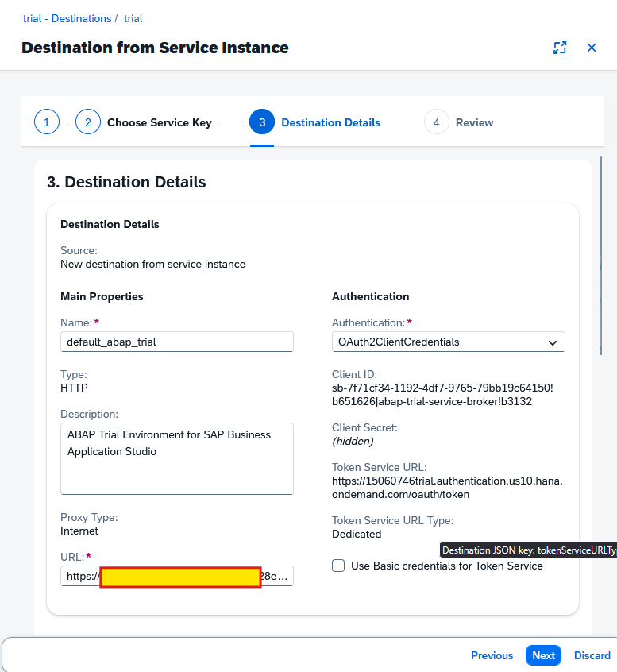This screenshot has width=617, height=672.
Task: Close the Destination from Service Instance dialog
Action: (x=592, y=48)
